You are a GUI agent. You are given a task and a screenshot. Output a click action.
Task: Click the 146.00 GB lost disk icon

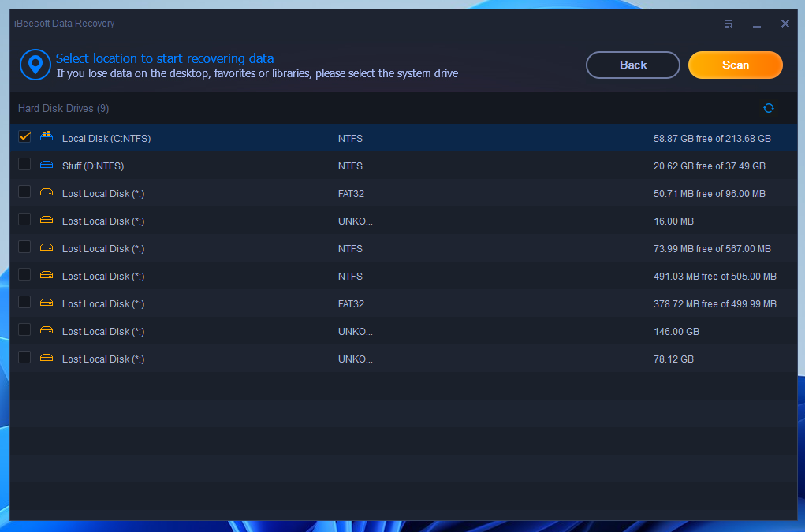[47, 331]
